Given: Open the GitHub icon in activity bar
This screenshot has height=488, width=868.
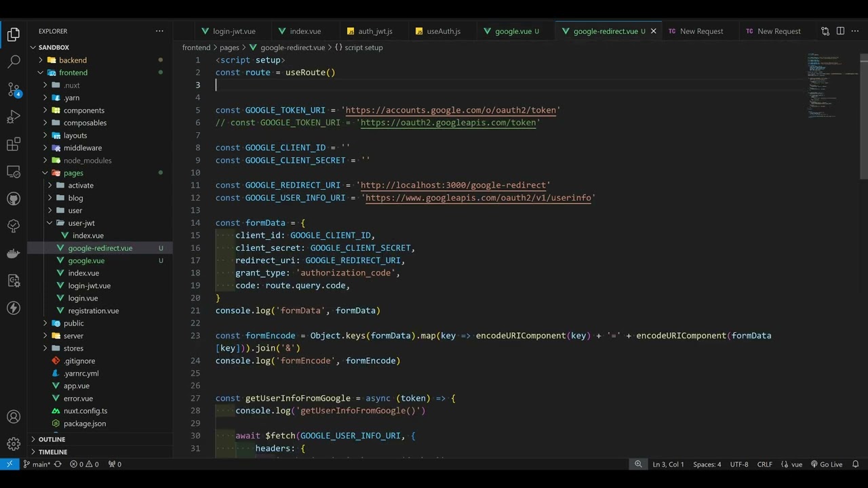Looking at the screenshot, I should tap(14, 199).
